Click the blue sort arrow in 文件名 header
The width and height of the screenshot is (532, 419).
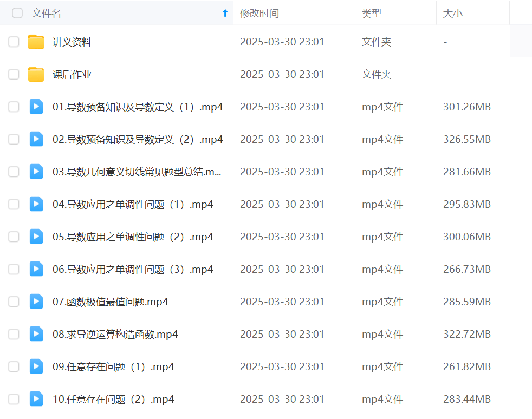225,13
